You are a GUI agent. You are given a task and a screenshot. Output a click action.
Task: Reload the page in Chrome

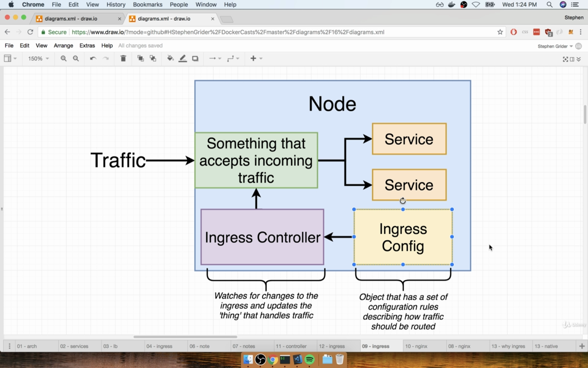coord(30,32)
